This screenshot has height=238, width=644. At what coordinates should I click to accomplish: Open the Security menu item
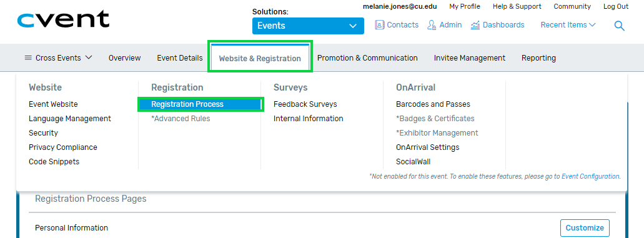tap(43, 133)
